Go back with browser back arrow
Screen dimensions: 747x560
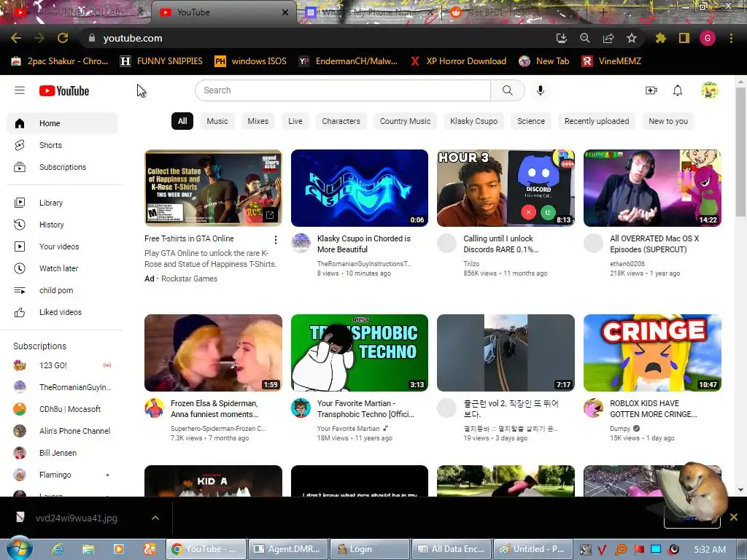coord(16,38)
